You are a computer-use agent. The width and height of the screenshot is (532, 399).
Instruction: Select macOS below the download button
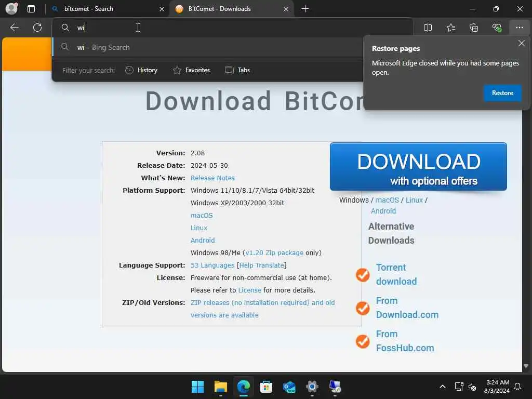(387, 200)
